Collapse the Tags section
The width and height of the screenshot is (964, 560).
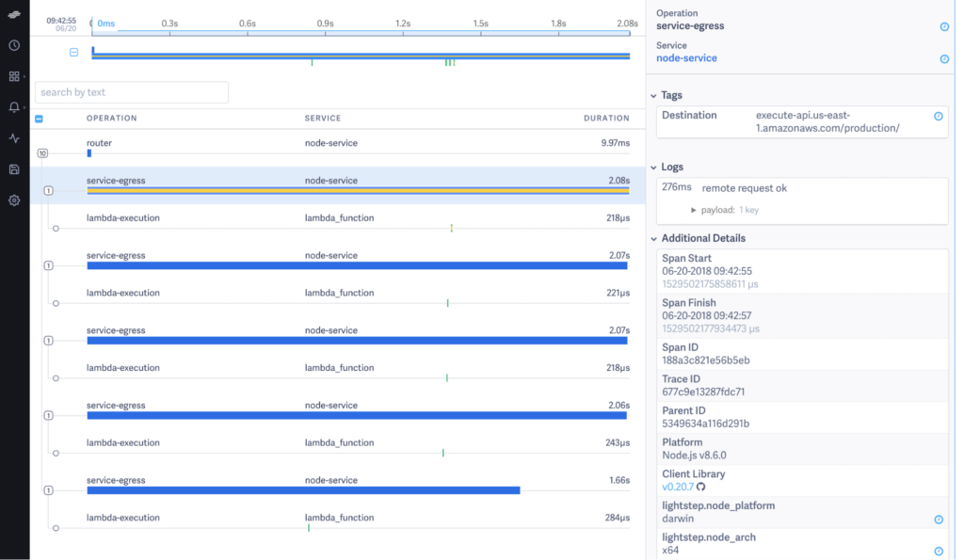[x=653, y=95]
